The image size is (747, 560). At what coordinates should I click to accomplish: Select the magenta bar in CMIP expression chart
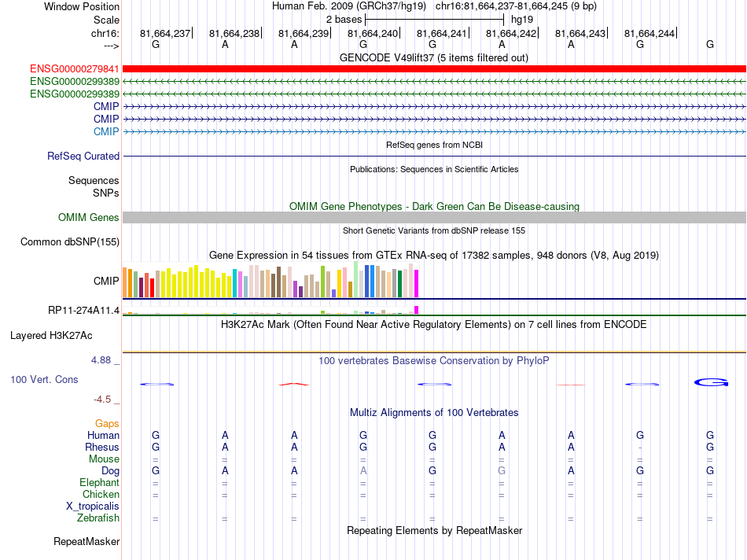click(x=417, y=284)
